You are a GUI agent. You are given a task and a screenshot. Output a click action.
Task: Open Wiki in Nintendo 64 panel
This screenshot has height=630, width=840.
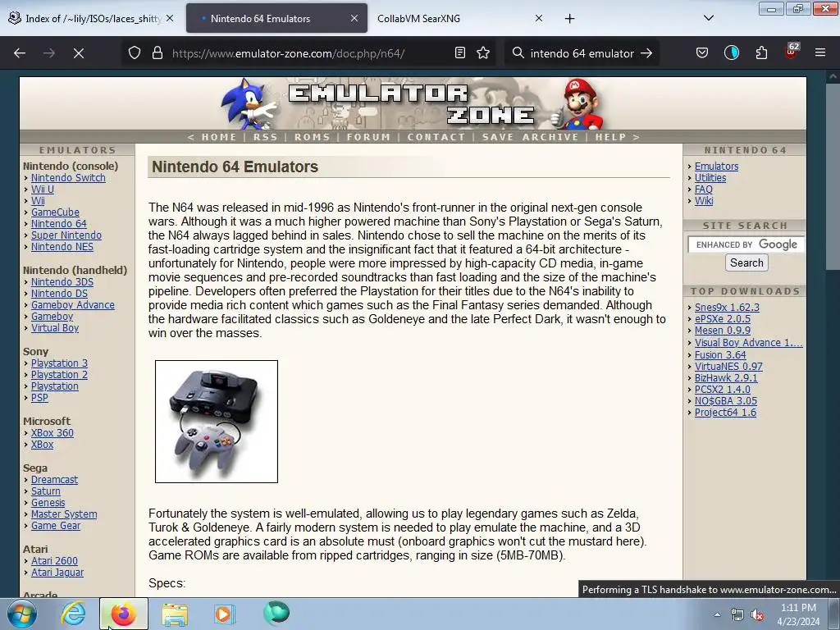click(703, 201)
